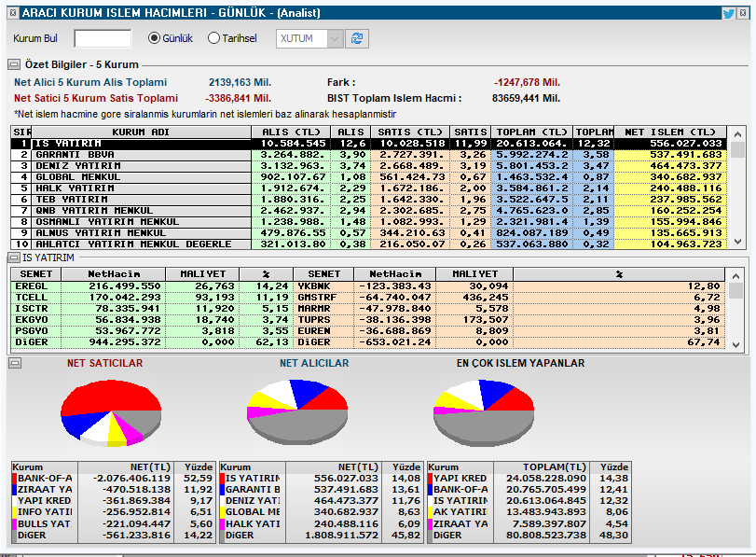The width and height of the screenshot is (756, 557).
Task: Select the OSMANLI YATIRIM MENKUL row
Action: [368, 221]
